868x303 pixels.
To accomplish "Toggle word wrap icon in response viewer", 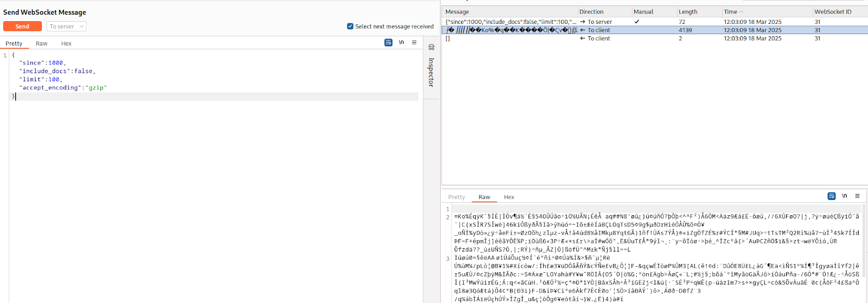I will 832,196.
